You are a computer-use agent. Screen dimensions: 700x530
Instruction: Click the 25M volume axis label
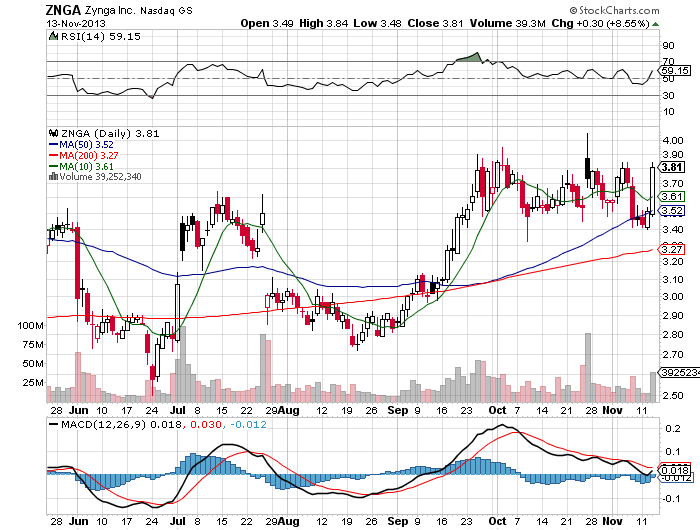coord(33,383)
